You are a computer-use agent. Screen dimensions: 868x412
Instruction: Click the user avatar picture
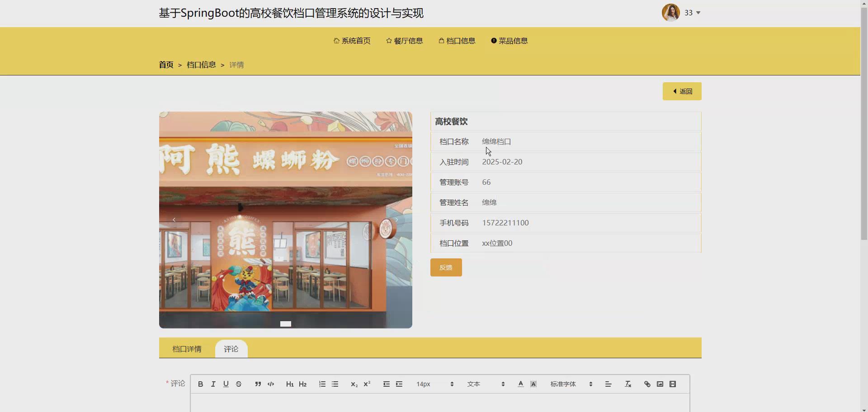tap(671, 13)
